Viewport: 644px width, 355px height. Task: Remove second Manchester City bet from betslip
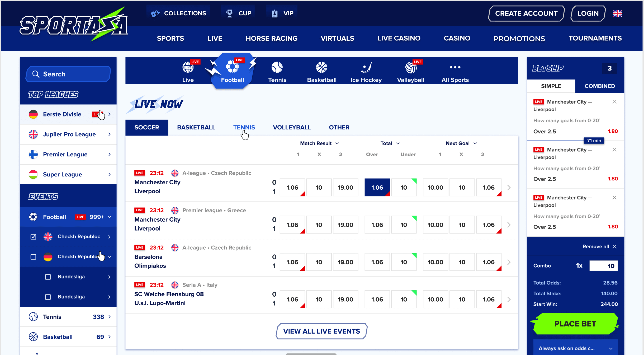coord(614,150)
